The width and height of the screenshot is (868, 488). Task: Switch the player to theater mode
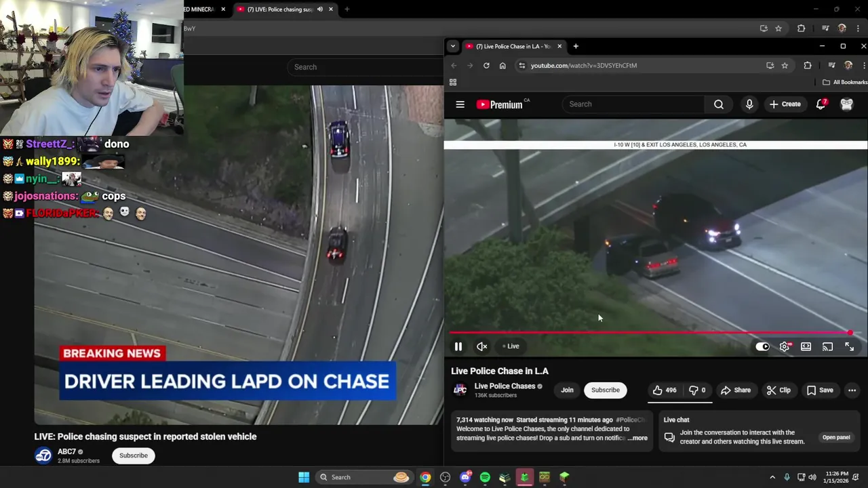tap(806, 346)
